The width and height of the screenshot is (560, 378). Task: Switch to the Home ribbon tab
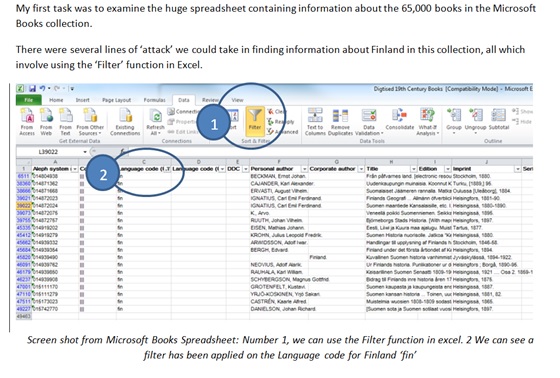[x=56, y=100]
